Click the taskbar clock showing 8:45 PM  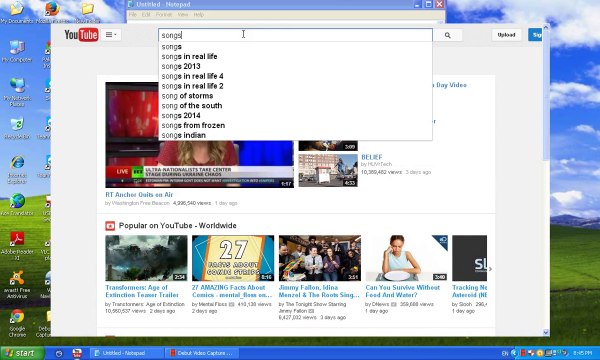tap(582, 353)
